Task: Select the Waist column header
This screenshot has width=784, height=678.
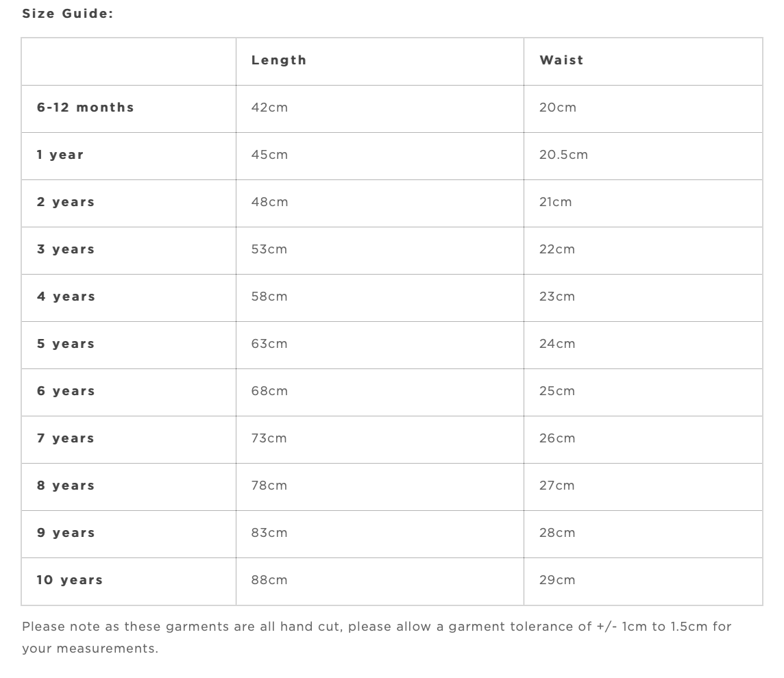Action: (561, 60)
